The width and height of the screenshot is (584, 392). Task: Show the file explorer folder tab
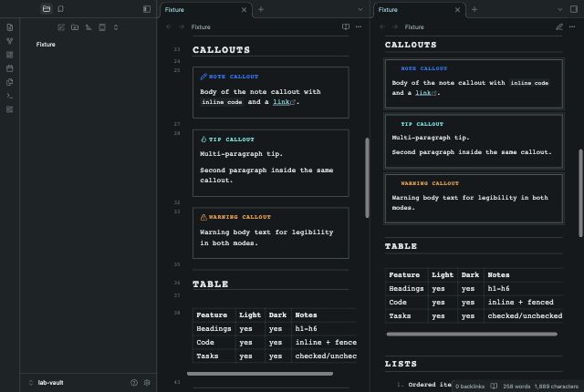[x=47, y=9]
